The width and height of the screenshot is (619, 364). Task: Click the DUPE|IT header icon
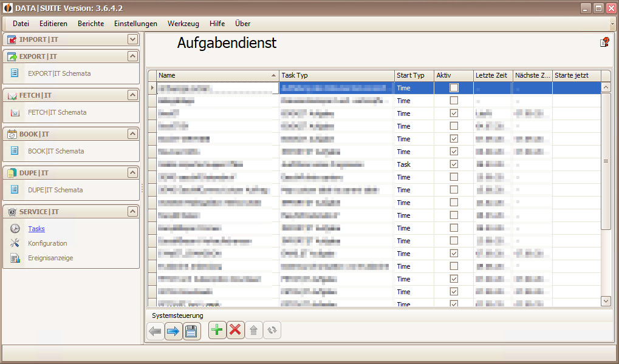pos(12,173)
